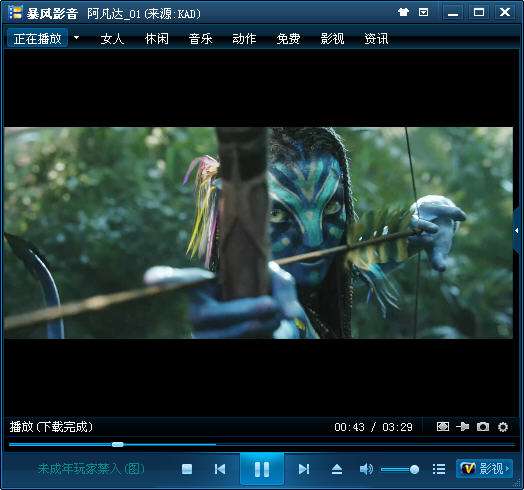This screenshot has height=490, width=524.
Task: Open the main menu dropdown in title bar
Action: pyautogui.click(x=423, y=12)
